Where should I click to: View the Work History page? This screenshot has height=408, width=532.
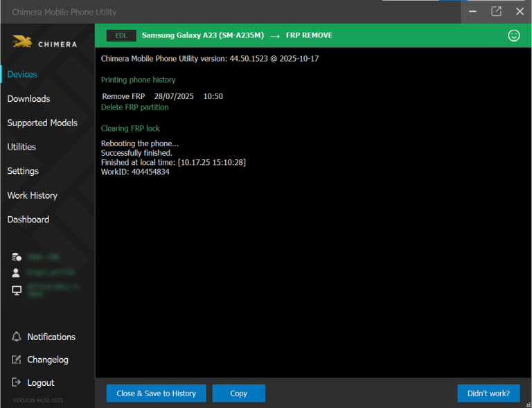[33, 195]
